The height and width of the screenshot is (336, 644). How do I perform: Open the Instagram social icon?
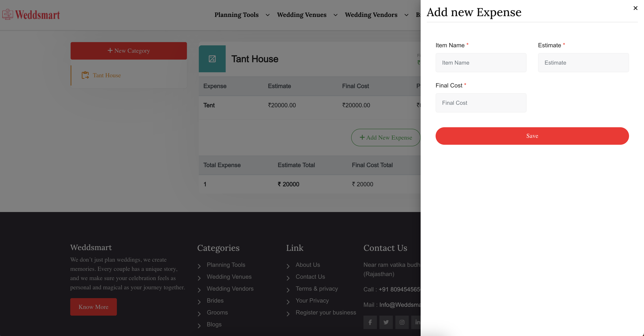pos(402,322)
